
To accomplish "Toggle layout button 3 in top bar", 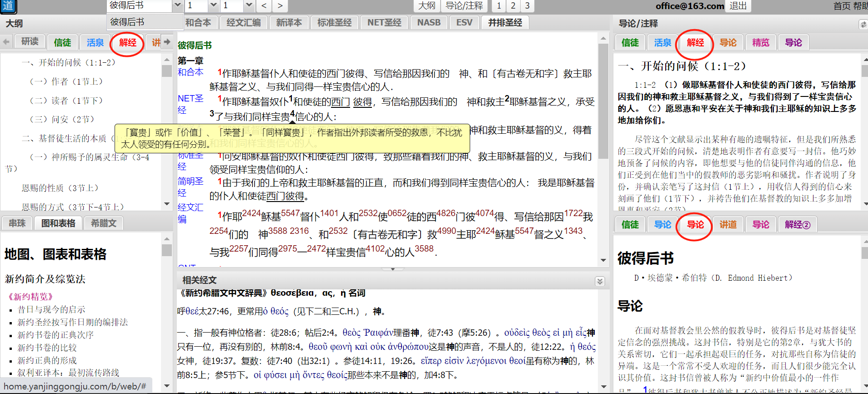I will coord(527,5).
